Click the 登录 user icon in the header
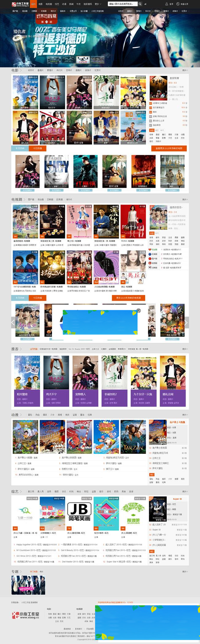 [x=166, y=4]
